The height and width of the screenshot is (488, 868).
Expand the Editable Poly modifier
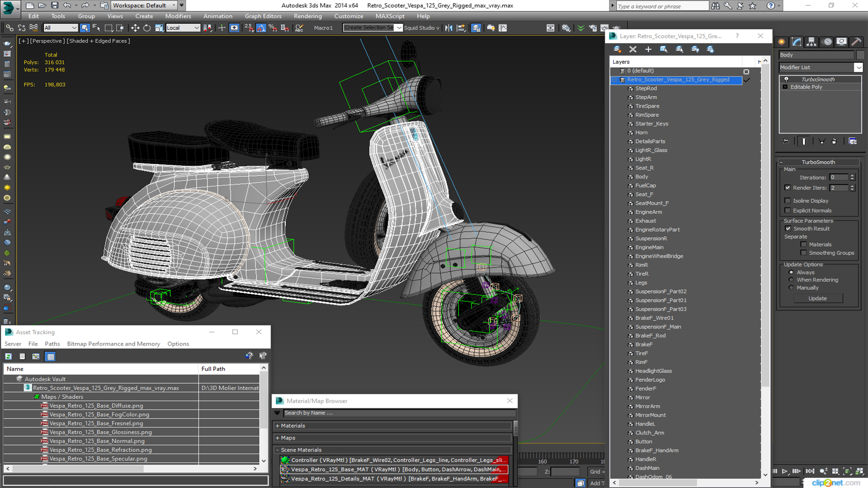785,87
